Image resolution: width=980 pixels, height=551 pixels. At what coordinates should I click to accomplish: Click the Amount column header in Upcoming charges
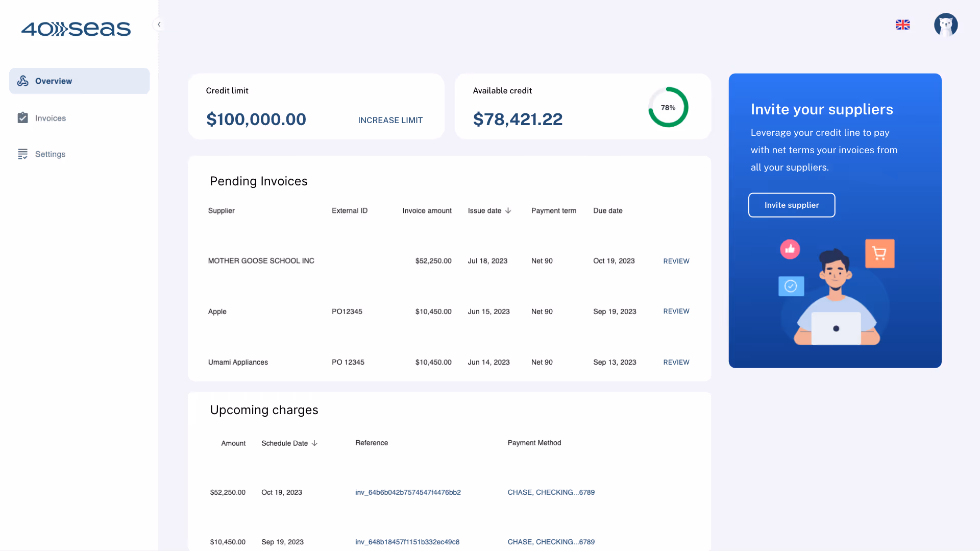coord(233,443)
